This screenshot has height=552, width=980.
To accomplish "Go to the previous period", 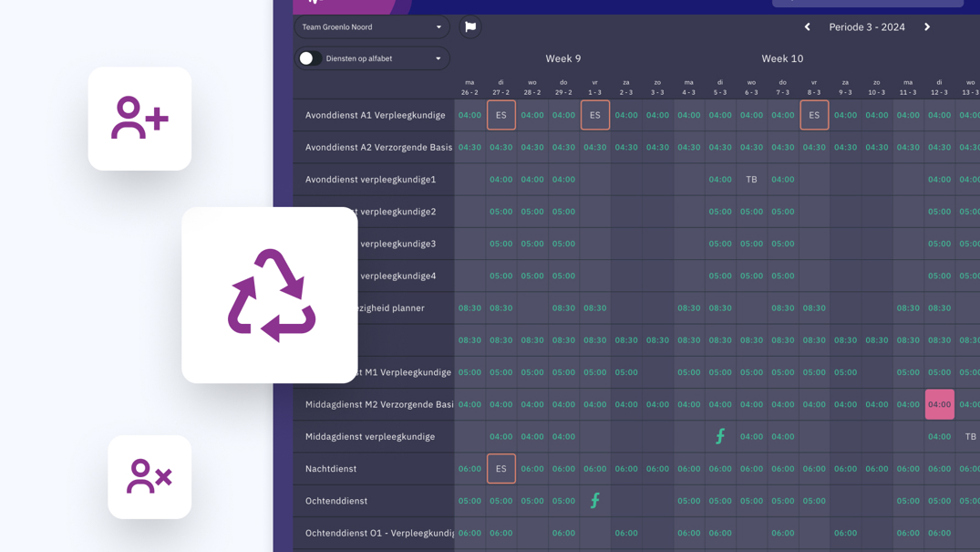I will pyautogui.click(x=807, y=27).
